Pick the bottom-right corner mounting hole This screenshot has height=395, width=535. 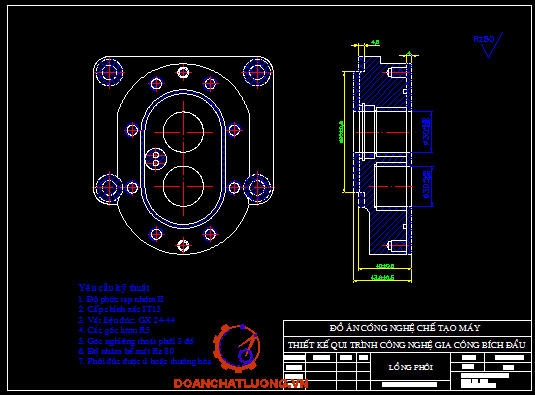point(258,188)
